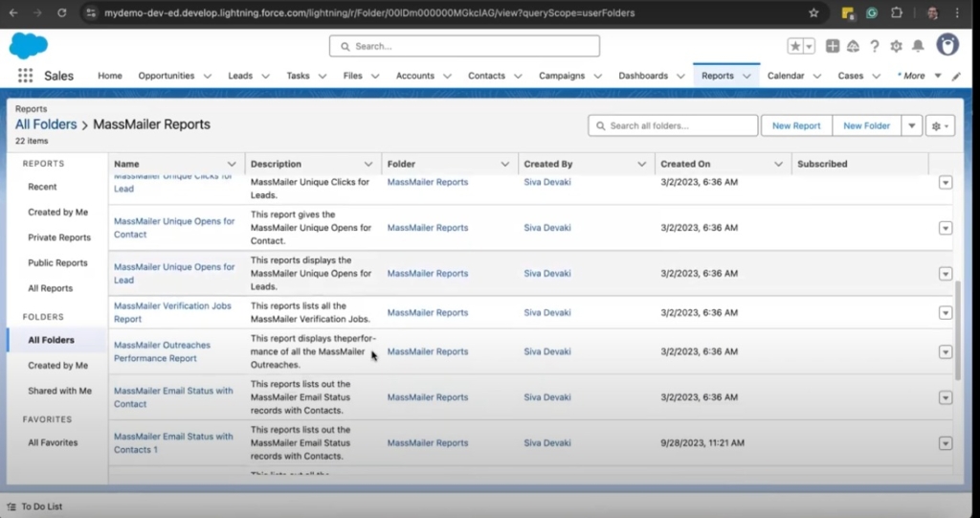The width and height of the screenshot is (980, 518).
Task: Open the Created On column menu arrow
Action: [778, 164]
